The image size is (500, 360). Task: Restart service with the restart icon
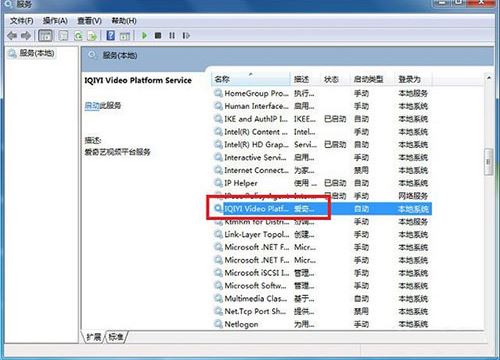click(186, 35)
